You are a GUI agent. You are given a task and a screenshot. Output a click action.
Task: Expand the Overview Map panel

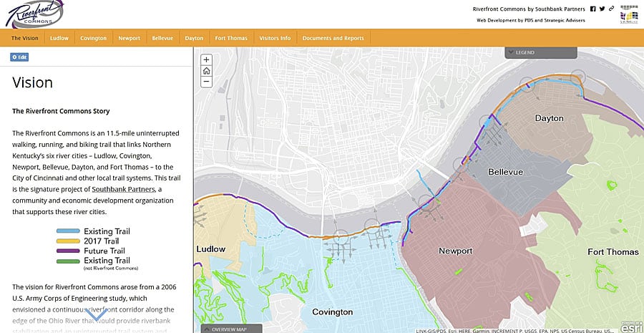[x=231, y=329]
